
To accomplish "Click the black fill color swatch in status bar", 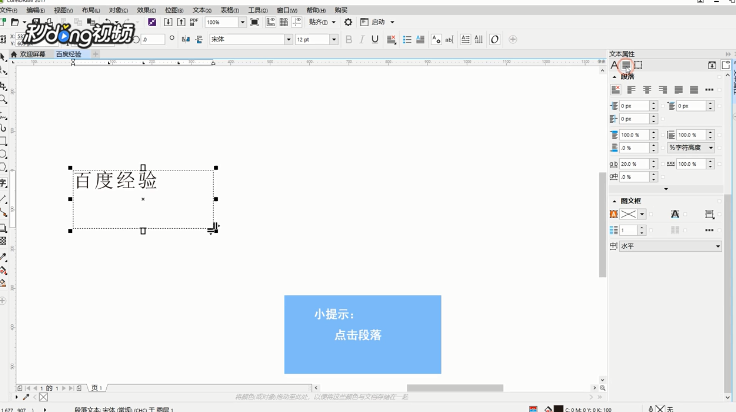I will (558, 409).
